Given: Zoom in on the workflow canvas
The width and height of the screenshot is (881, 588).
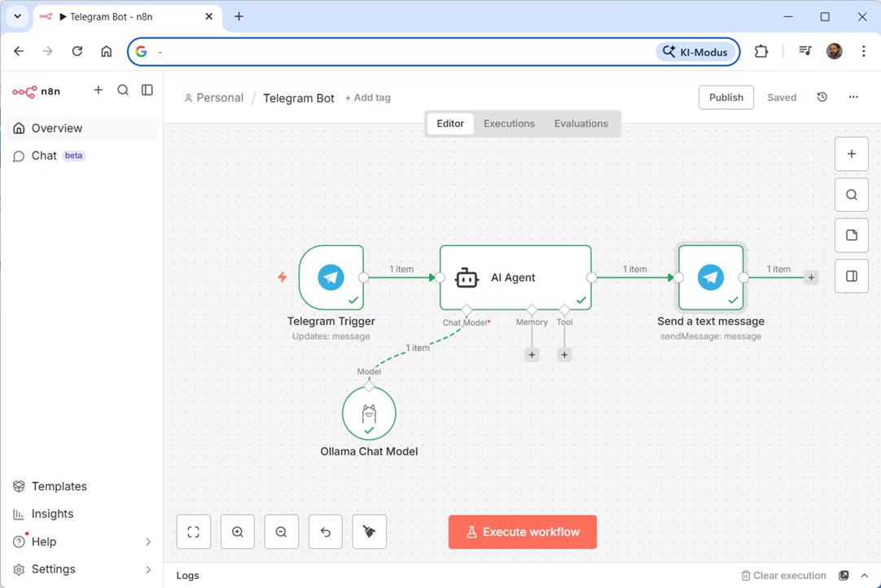Looking at the screenshot, I should click(x=238, y=532).
